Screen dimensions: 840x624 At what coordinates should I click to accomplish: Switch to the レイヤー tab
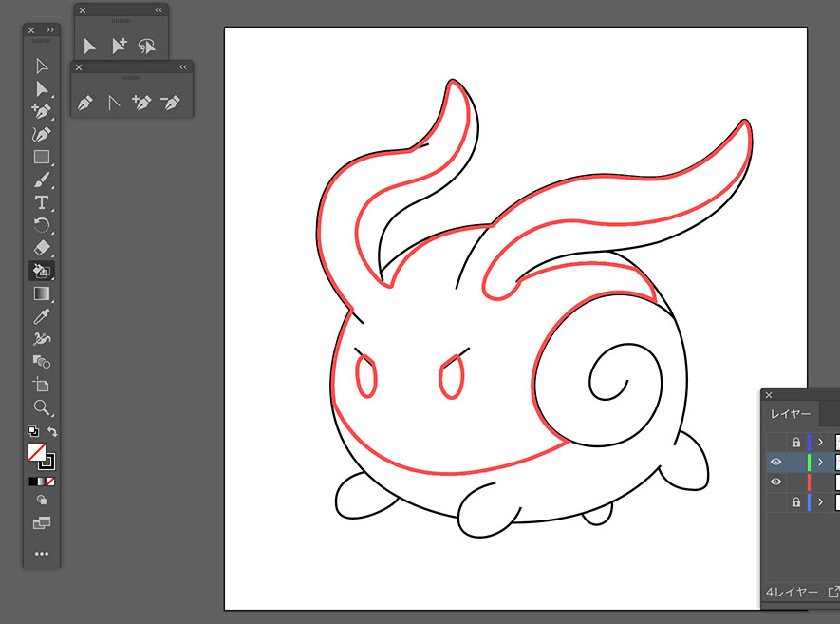point(791,414)
